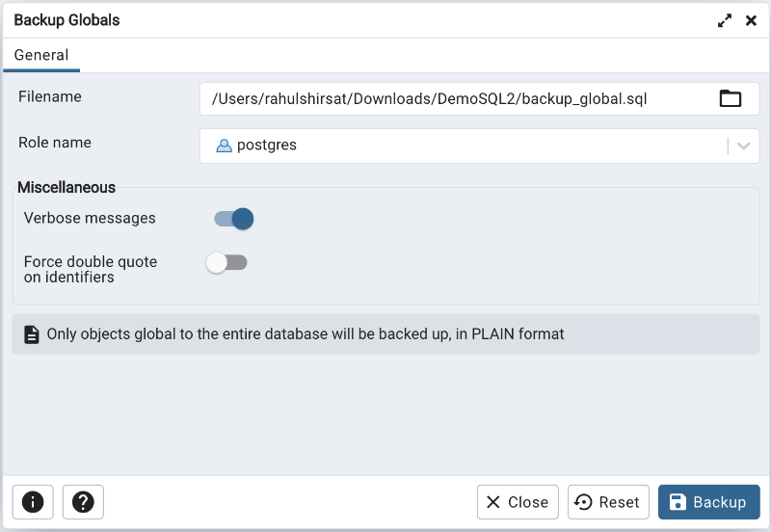This screenshot has height=532, width=771.
Task: Select the postgres value in Role name
Action: [267, 146]
